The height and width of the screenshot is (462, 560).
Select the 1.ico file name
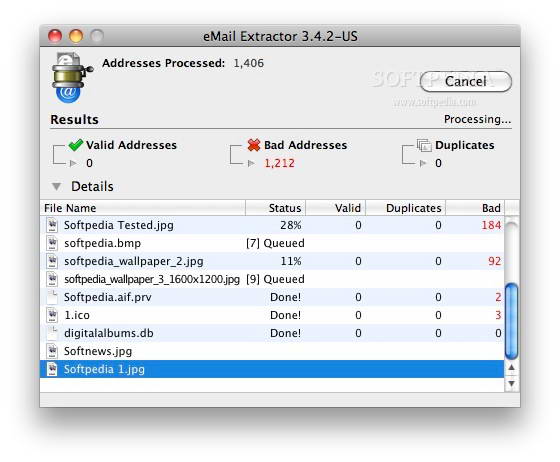tap(77, 315)
